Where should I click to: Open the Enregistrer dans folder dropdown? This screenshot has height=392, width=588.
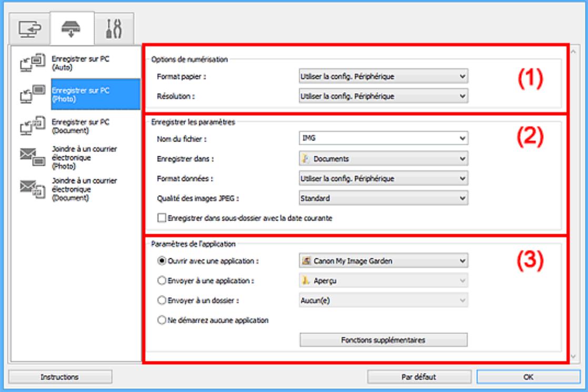click(x=383, y=159)
